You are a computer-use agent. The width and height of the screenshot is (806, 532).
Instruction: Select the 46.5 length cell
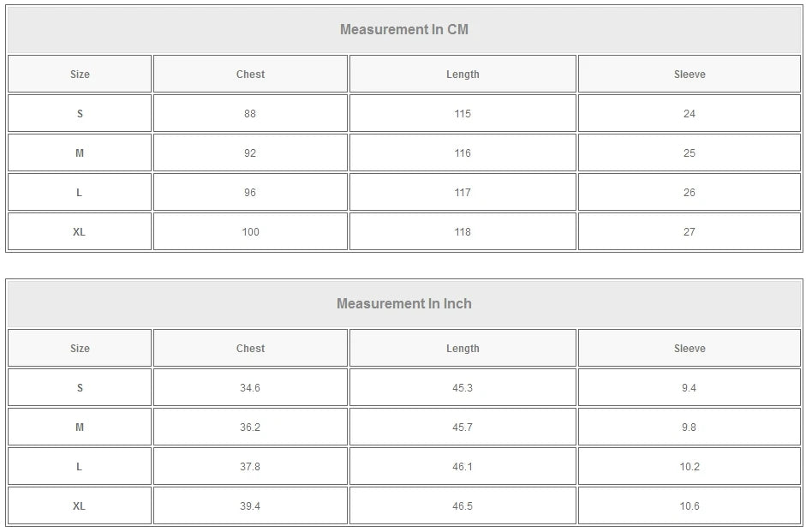(x=463, y=506)
